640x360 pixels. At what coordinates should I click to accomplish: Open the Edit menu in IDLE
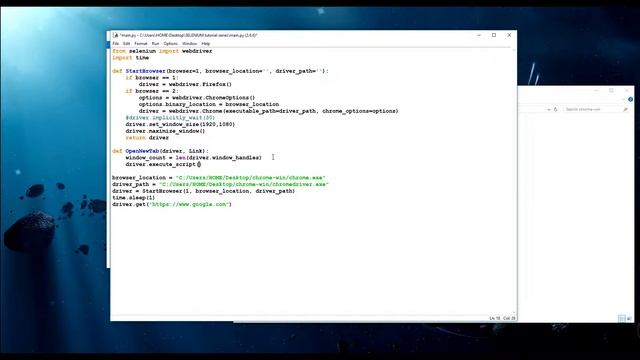tap(127, 44)
